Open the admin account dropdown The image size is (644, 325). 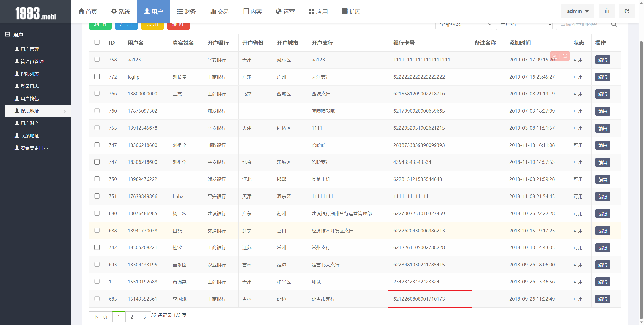pyautogui.click(x=578, y=11)
